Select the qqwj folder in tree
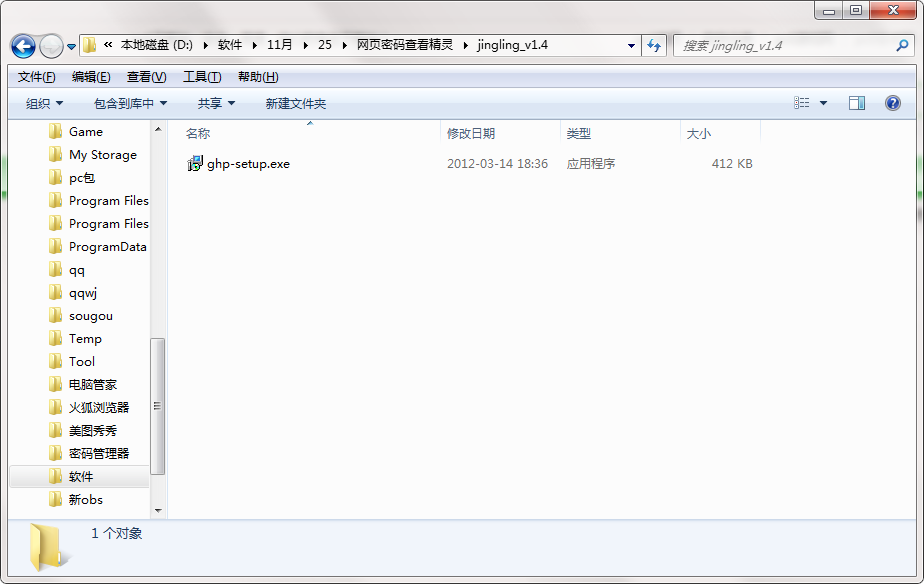924x584 pixels. pyautogui.click(x=83, y=293)
